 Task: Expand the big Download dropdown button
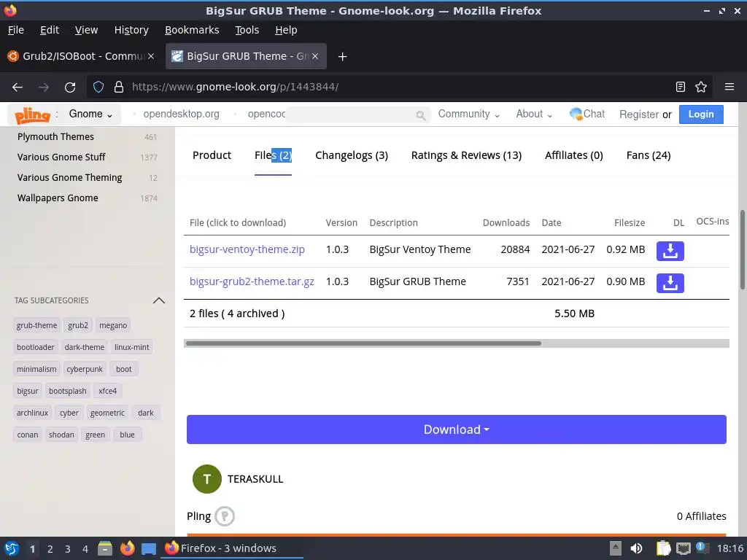pos(457,429)
